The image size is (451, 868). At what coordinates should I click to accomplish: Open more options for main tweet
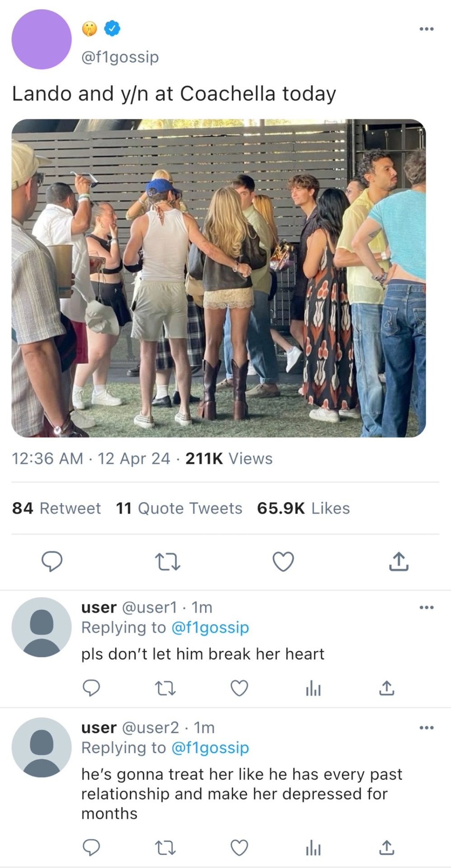(426, 29)
